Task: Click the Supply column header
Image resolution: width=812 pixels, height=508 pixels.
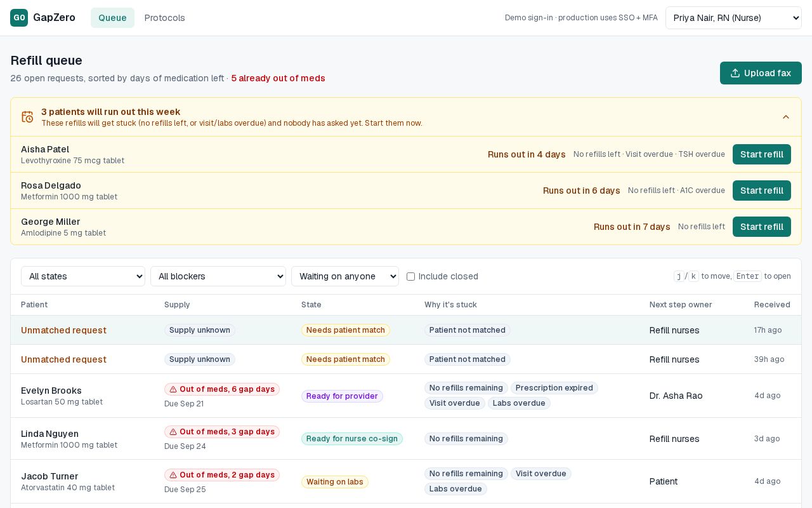Action: click(177, 305)
